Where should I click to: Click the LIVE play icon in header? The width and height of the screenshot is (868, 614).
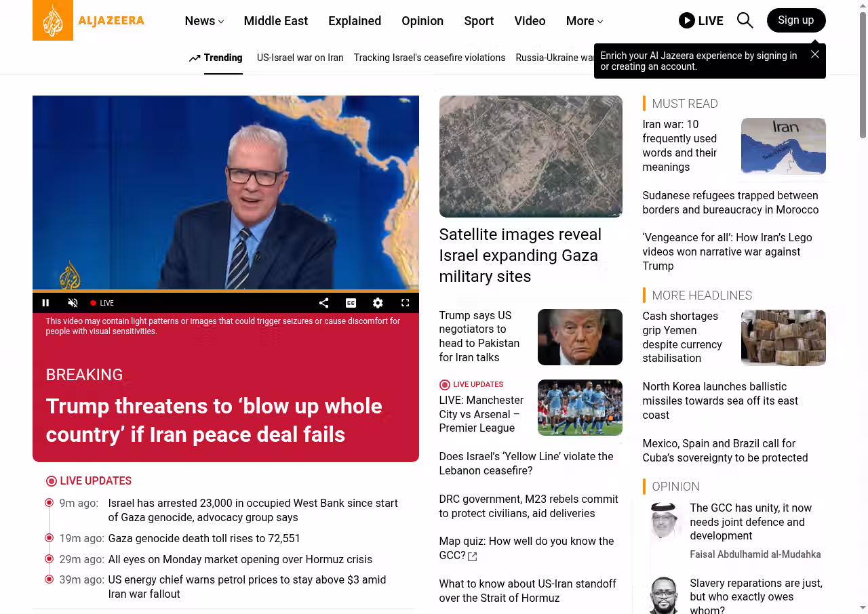(687, 20)
